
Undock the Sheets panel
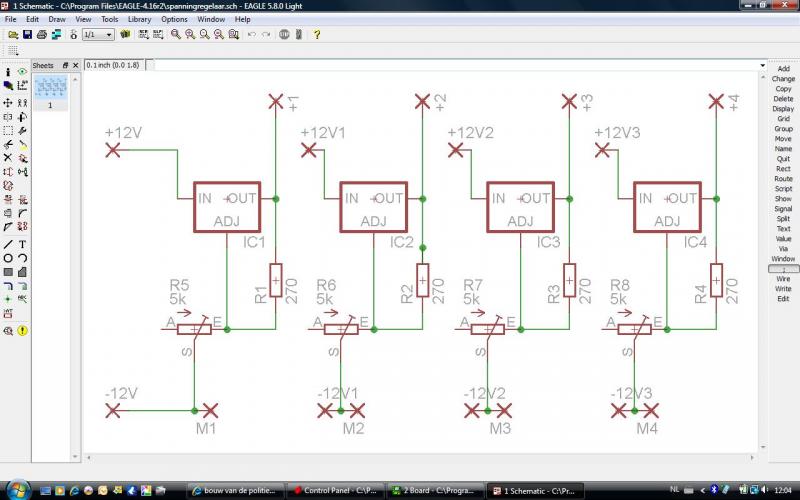click(65, 65)
